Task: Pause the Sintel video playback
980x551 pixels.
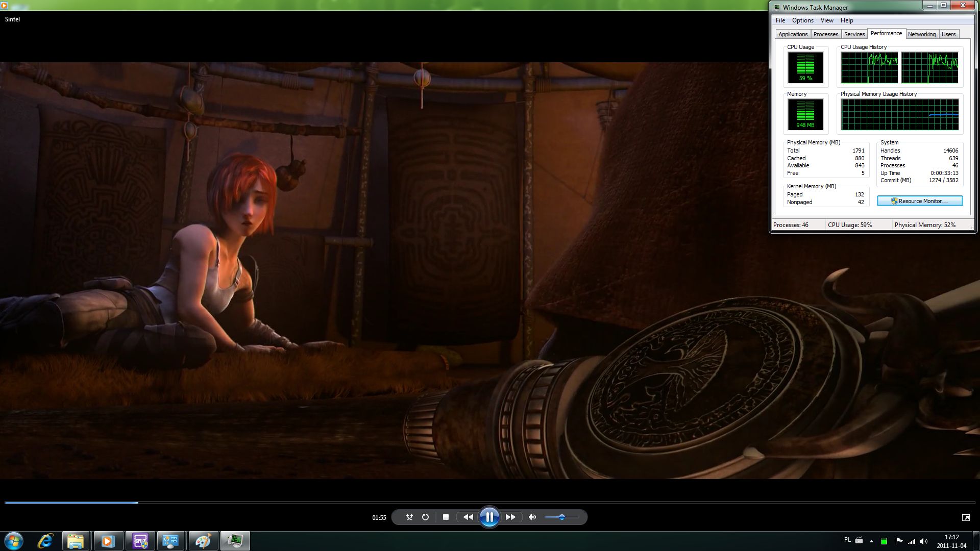Action: 489,517
